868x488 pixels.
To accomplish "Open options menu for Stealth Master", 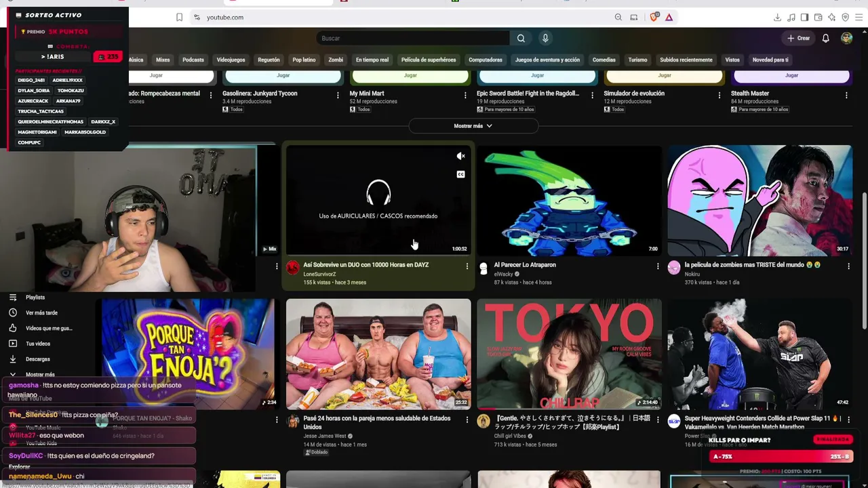I will click(x=846, y=95).
